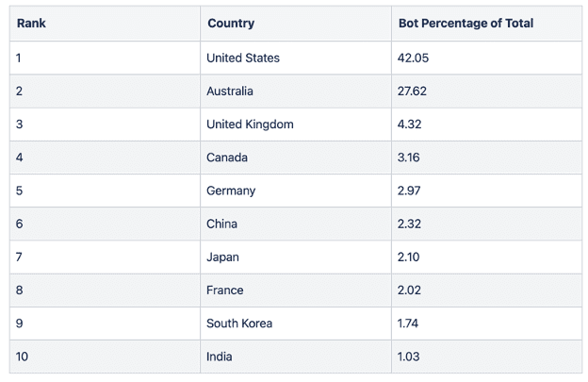Select the Japan country cell

[296, 257]
